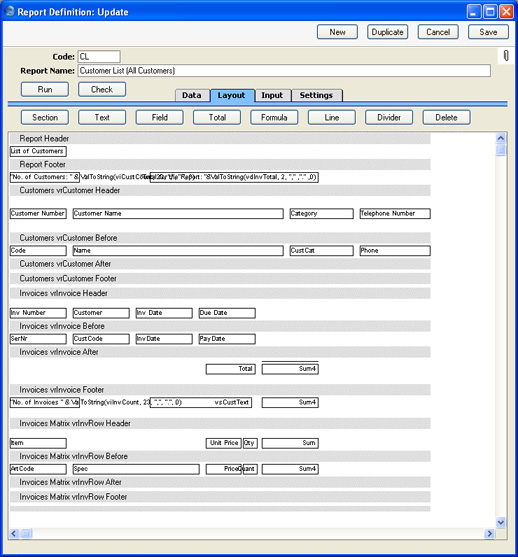Save the report definition
The height and width of the screenshot is (557, 518).
(x=488, y=32)
